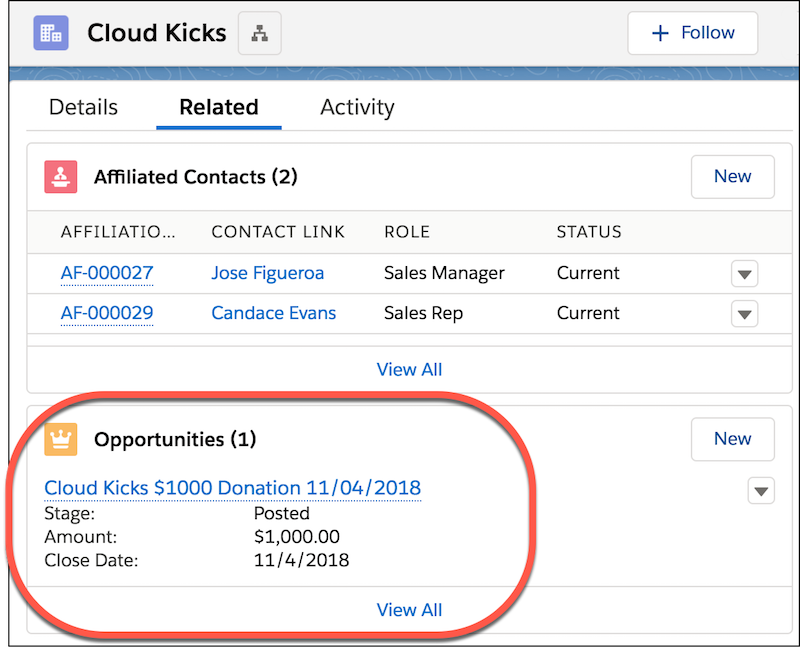The width and height of the screenshot is (800, 648).
Task: Select the Related tab
Action: point(219,108)
